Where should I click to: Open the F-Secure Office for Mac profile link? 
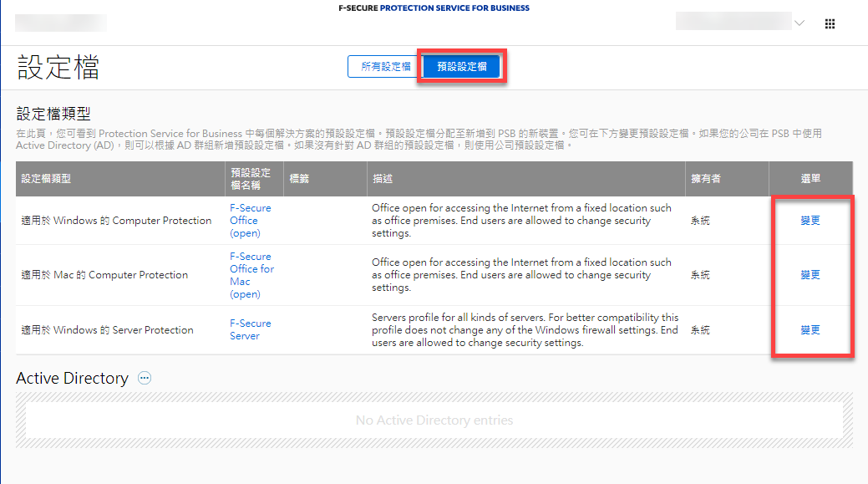251,275
